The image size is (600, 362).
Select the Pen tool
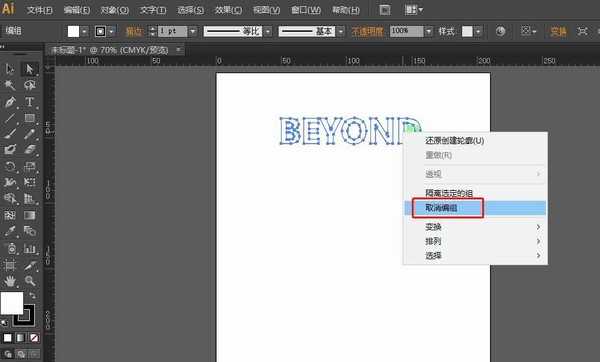coord(10,102)
